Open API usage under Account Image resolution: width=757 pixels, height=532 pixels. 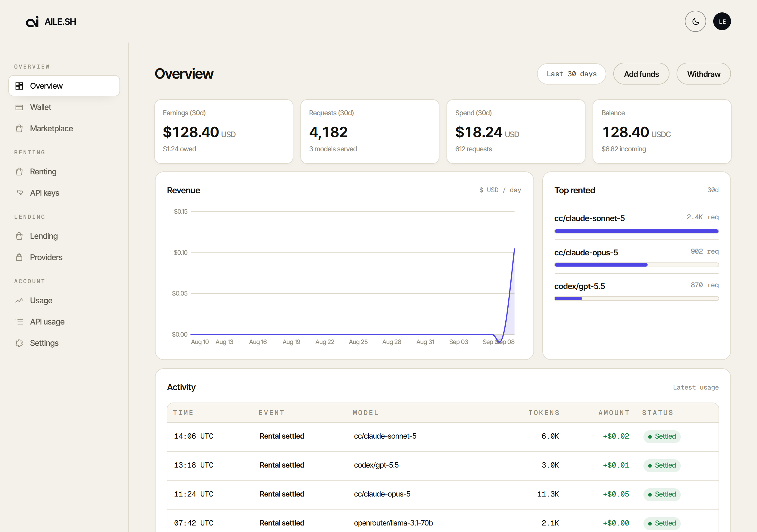[64, 322]
